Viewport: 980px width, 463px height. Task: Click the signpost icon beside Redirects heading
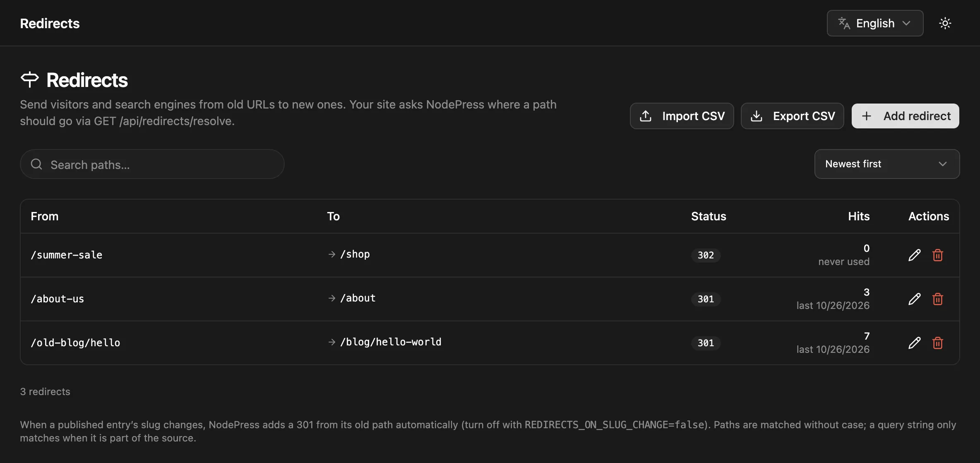30,80
